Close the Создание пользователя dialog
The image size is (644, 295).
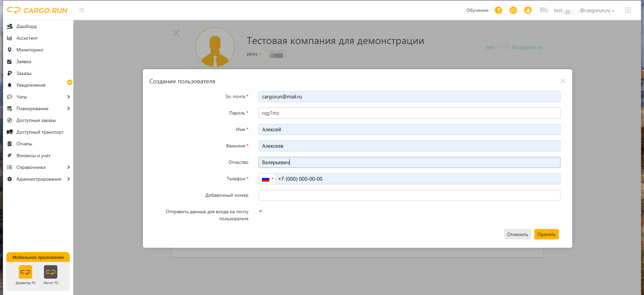[563, 81]
